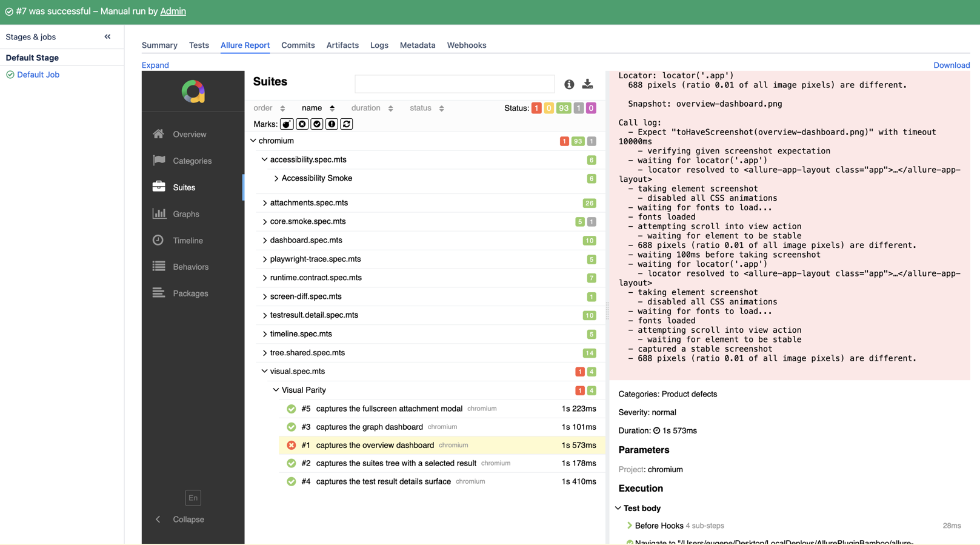
Task: Toggle the retries refresh mark filter
Action: click(347, 124)
